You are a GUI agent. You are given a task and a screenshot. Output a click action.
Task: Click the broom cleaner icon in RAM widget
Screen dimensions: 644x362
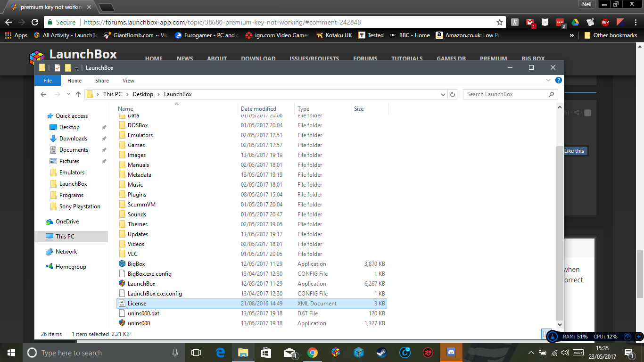click(x=552, y=337)
